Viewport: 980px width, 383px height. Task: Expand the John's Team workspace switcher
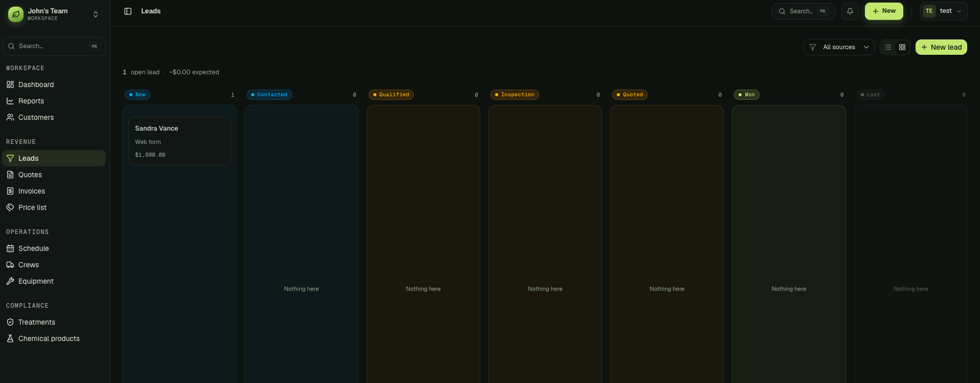(x=96, y=14)
